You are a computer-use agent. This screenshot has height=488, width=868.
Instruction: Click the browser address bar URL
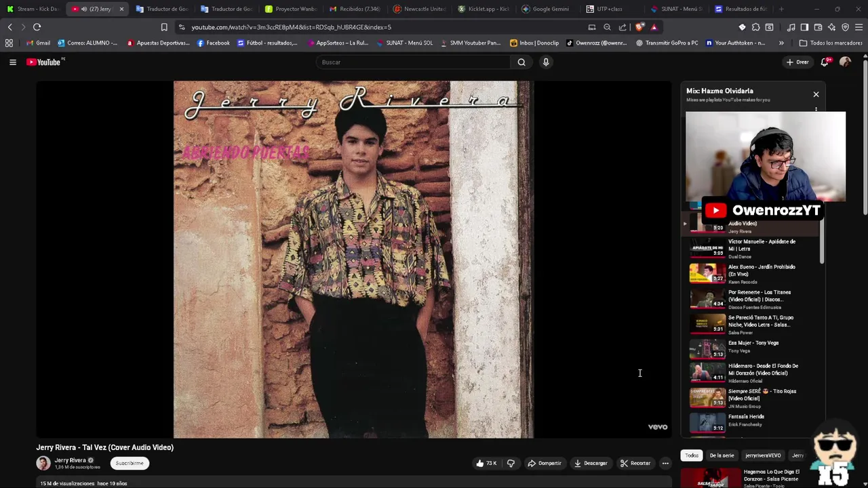click(x=291, y=27)
